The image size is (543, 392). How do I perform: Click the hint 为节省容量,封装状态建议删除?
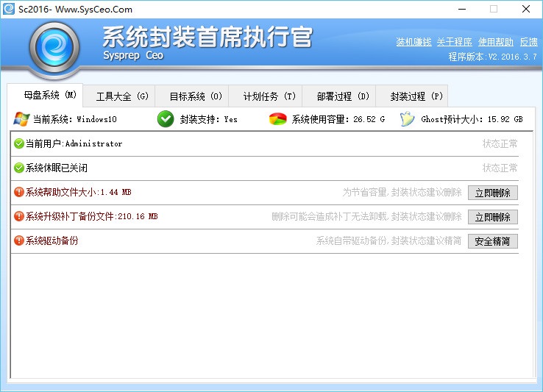click(x=402, y=192)
